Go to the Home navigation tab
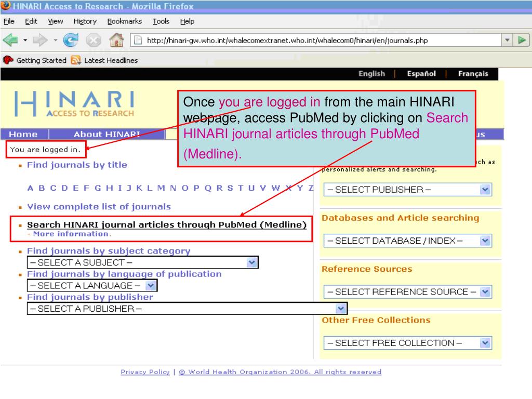 coord(23,135)
